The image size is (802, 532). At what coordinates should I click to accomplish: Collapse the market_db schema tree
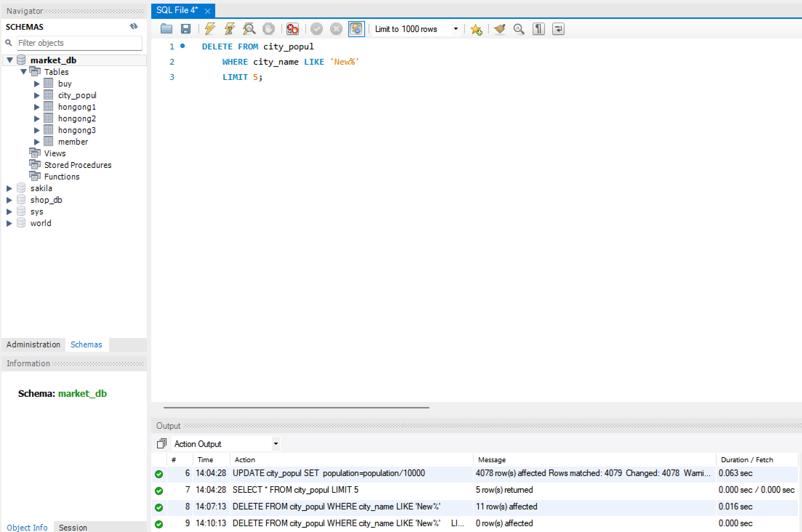(10, 60)
